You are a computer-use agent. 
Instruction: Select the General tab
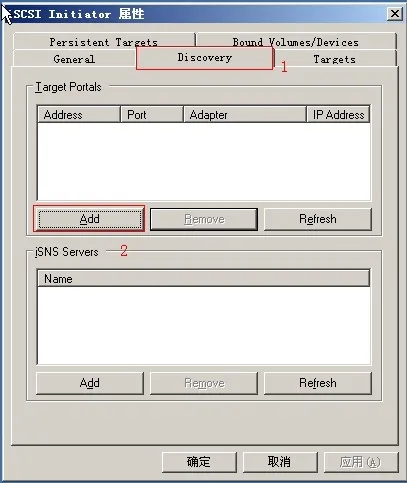[74, 59]
